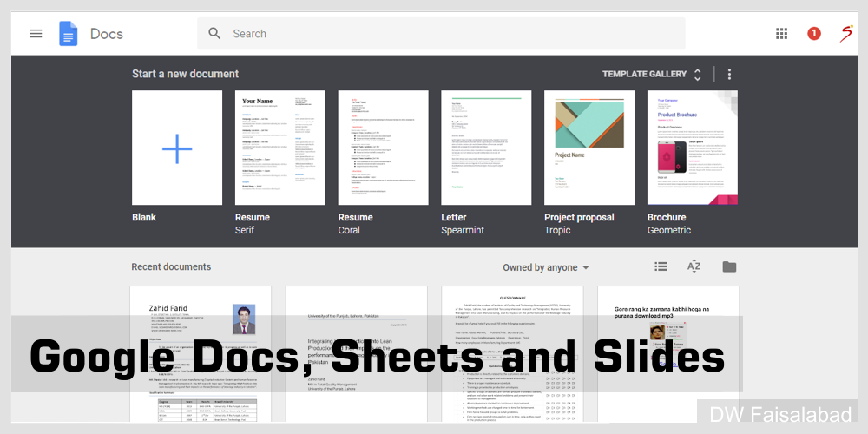Click the Start a new document heading
The height and width of the screenshot is (434, 868).
click(x=185, y=74)
